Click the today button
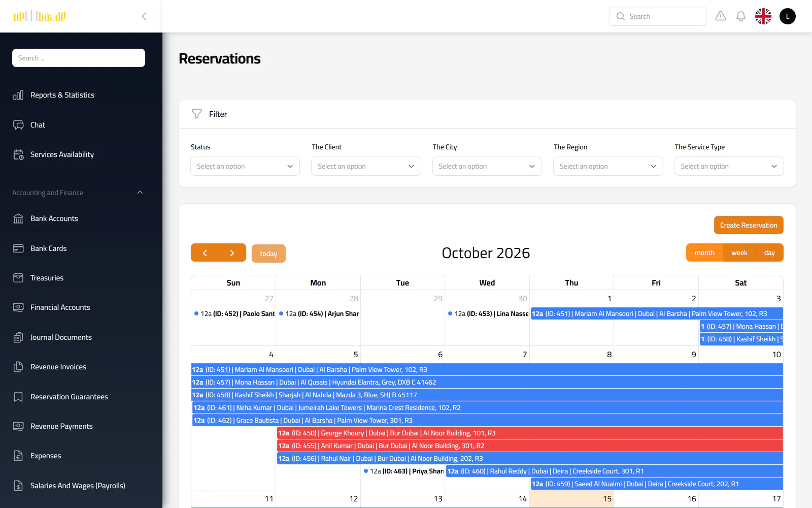812x508 pixels. point(268,253)
